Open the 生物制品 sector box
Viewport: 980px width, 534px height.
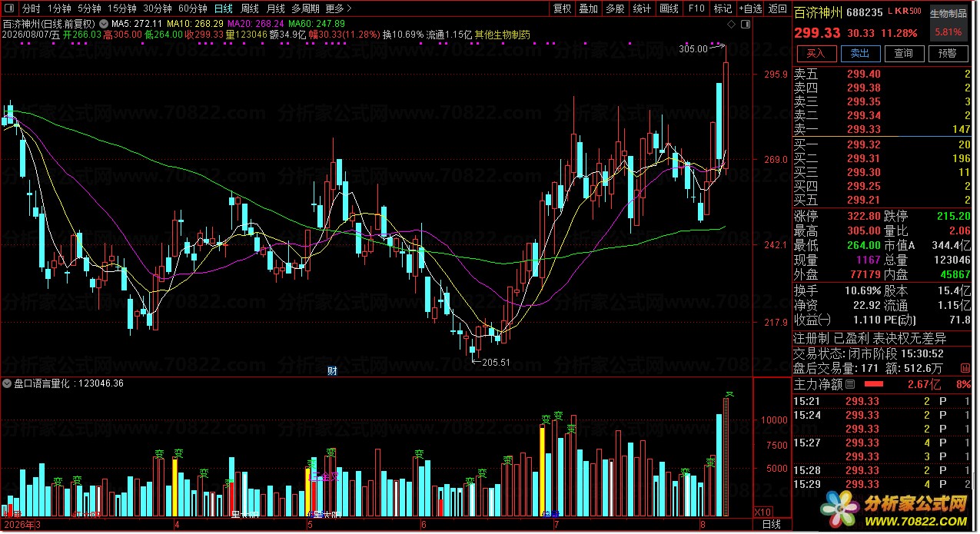coord(948,23)
